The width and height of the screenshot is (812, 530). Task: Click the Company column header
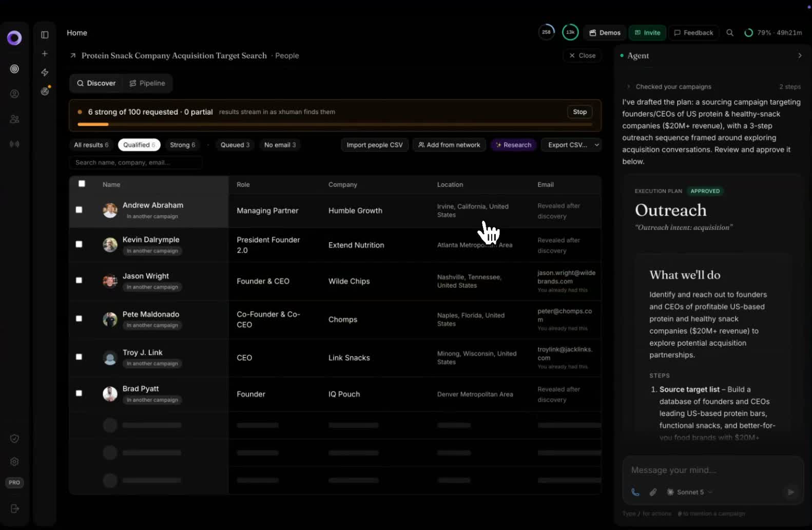[x=343, y=184]
